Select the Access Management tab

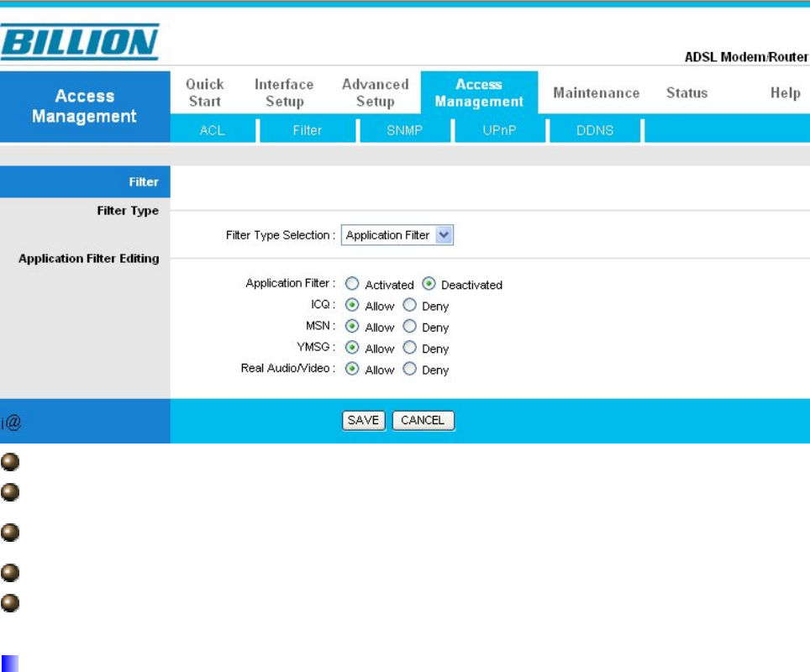pos(480,92)
